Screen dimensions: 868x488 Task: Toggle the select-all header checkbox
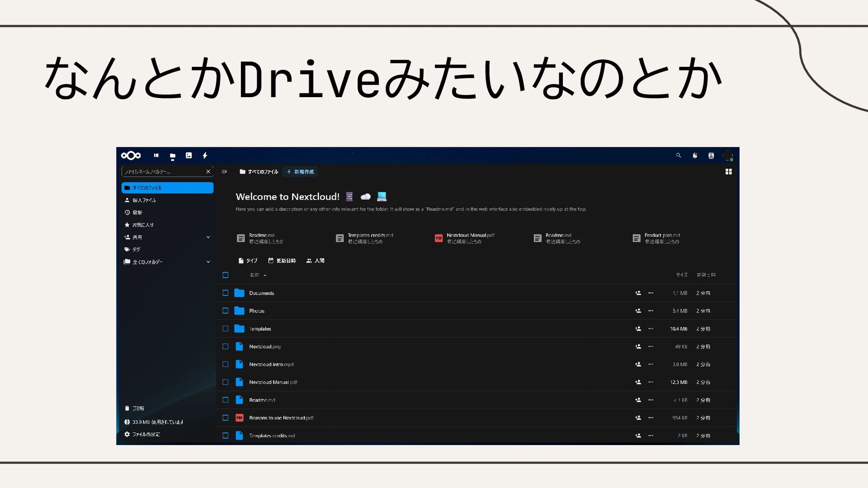[x=225, y=275]
